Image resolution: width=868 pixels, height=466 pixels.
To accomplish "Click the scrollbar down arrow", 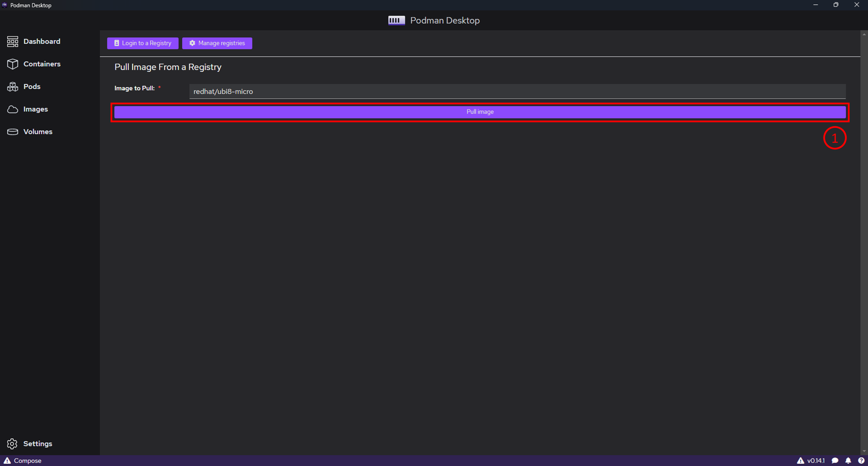I will tap(864, 451).
